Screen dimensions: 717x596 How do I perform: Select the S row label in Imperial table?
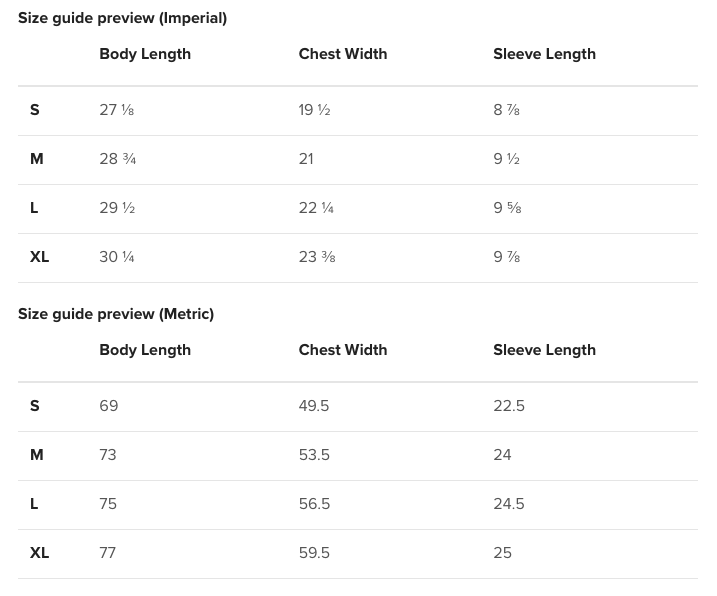point(35,110)
